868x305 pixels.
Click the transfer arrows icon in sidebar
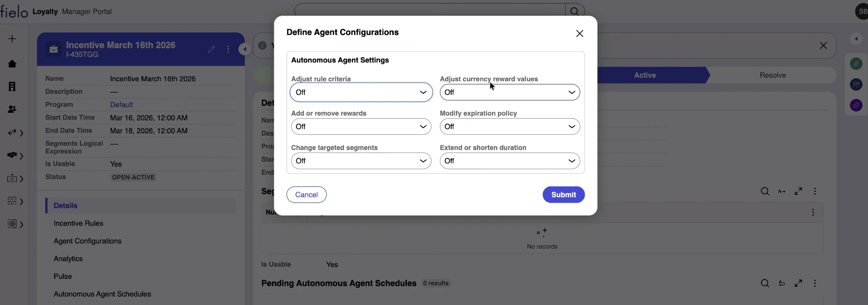coord(12,132)
